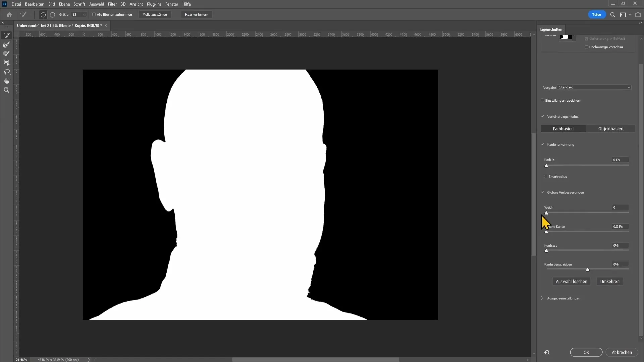The height and width of the screenshot is (362, 644).
Task: Open the Filter menu
Action: coord(112,4)
